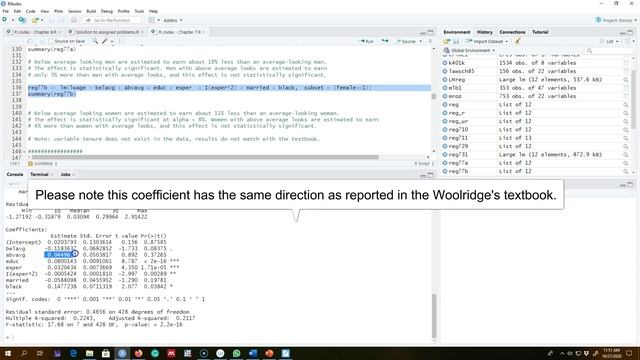Open the Project (None) dropdown
This screenshot has width=640, height=360.
point(616,20)
